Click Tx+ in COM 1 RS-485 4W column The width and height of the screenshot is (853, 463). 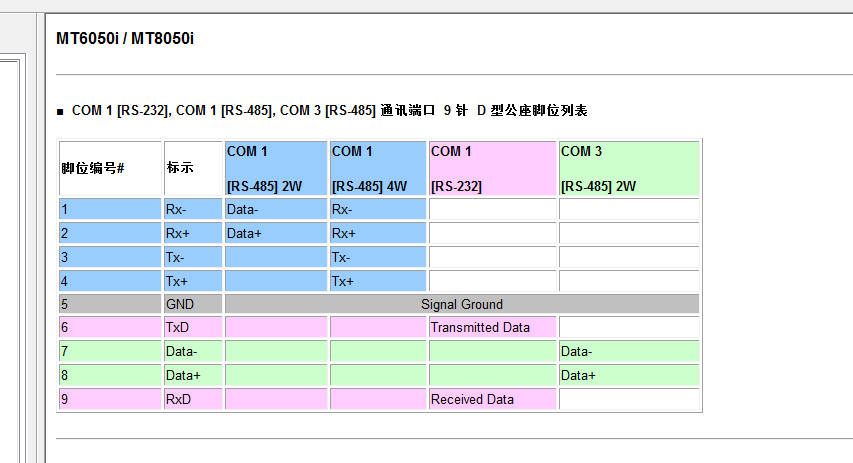tap(378, 281)
